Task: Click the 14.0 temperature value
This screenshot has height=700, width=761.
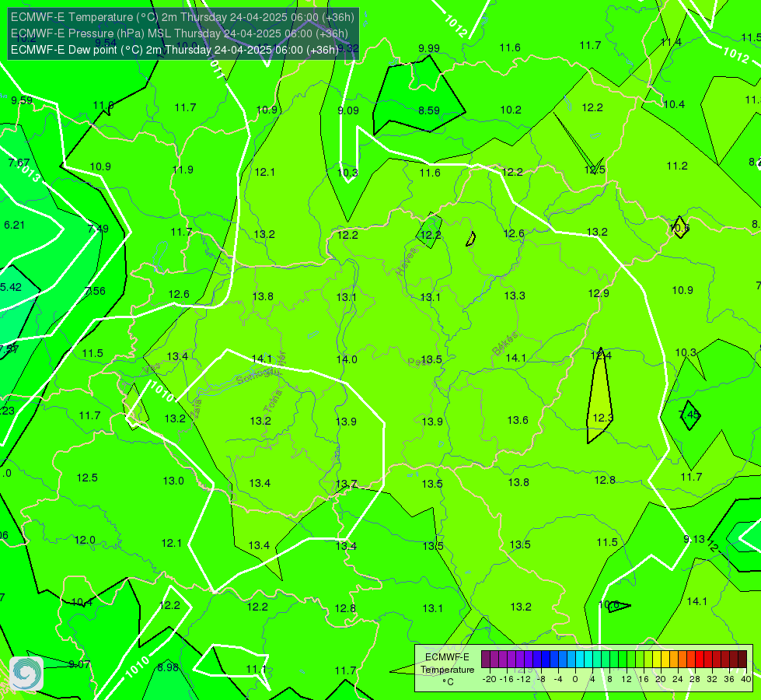Action: tap(347, 359)
